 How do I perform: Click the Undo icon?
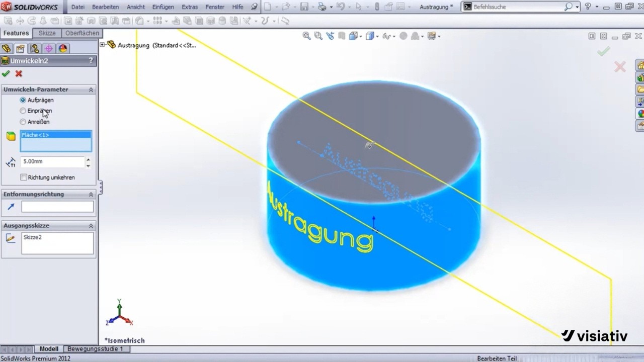tap(340, 7)
